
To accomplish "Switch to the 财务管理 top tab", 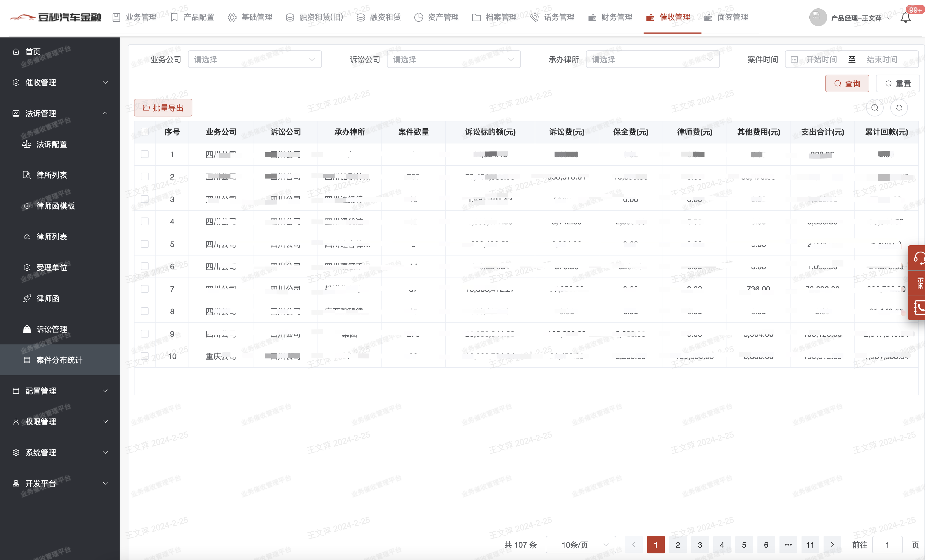I will (x=611, y=17).
